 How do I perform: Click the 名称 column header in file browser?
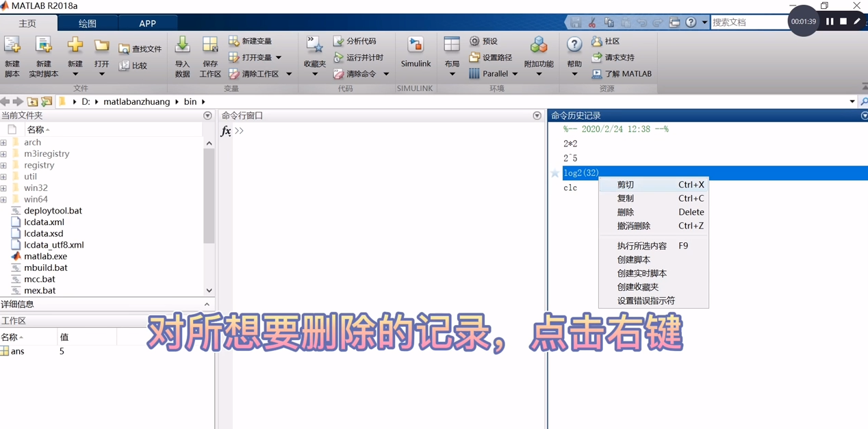tap(36, 129)
